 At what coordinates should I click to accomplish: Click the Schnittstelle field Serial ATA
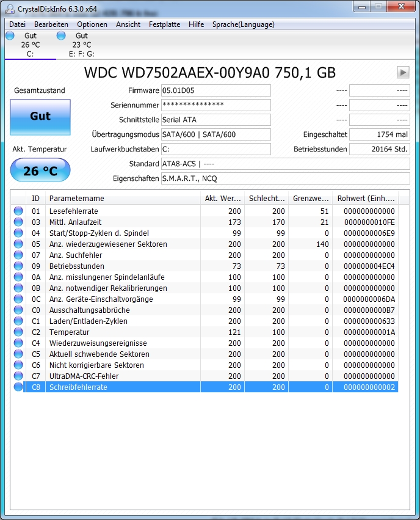[x=215, y=120]
